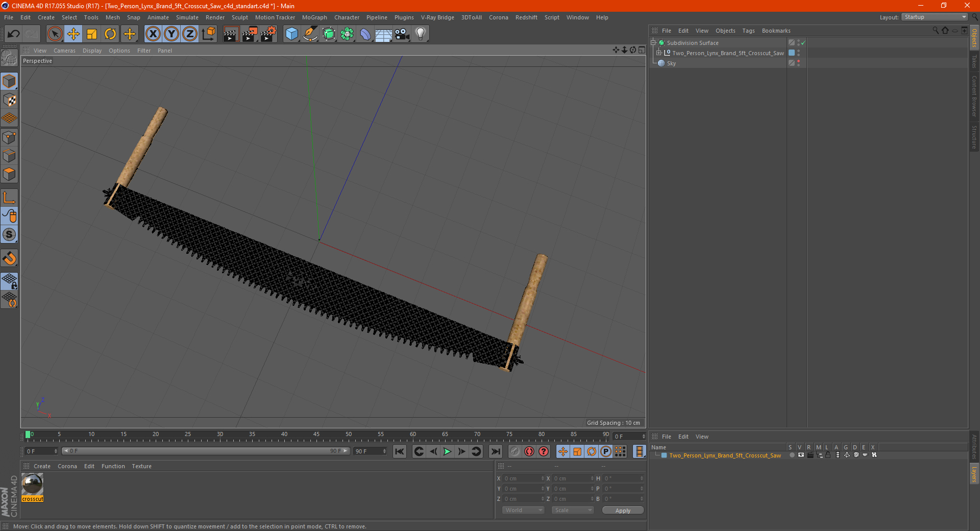The width and height of the screenshot is (980, 531).
Task: Click frame 45 on the timeline ruler
Action: (x=316, y=436)
